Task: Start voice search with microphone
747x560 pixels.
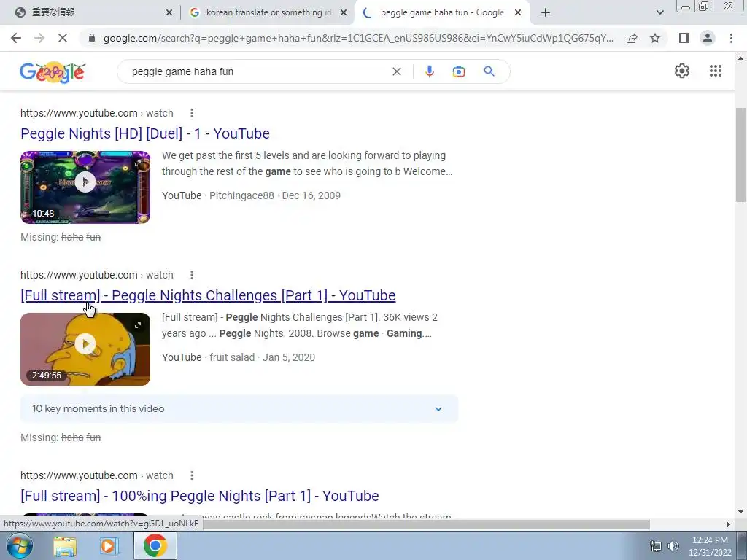Action: click(x=429, y=71)
